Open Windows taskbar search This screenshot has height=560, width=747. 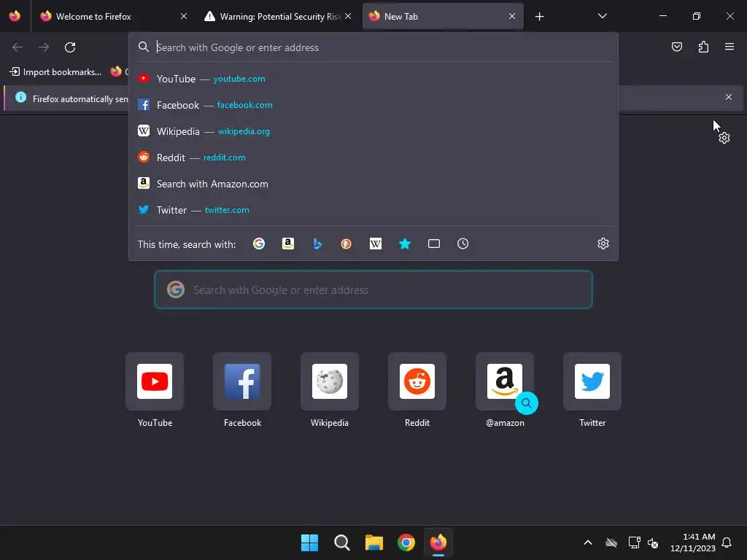tap(341, 542)
